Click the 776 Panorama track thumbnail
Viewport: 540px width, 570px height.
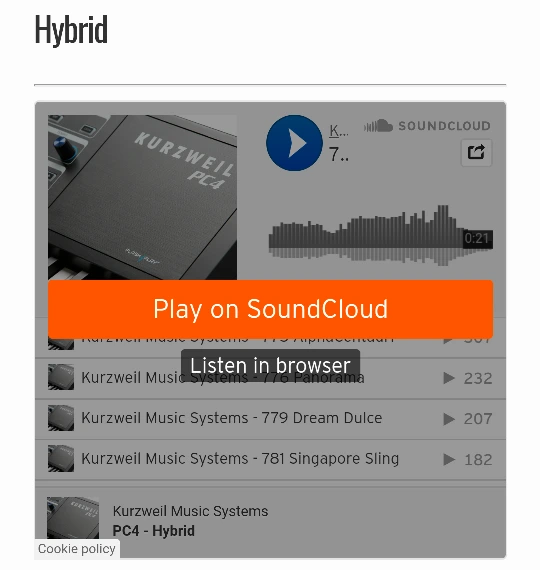point(61,377)
